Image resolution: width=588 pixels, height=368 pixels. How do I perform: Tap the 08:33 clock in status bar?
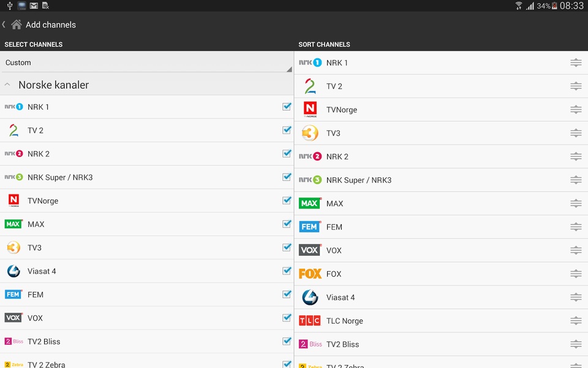click(x=571, y=6)
